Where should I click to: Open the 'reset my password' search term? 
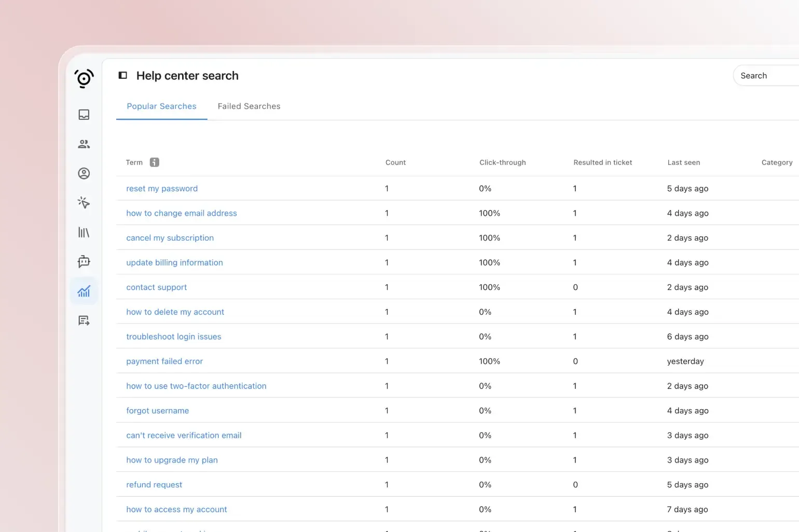click(x=162, y=189)
